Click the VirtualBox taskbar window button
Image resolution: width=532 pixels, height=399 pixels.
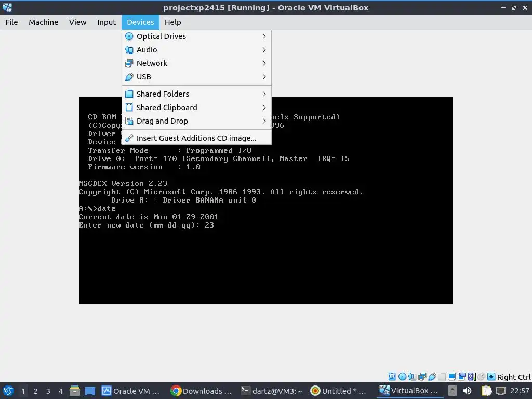click(409, 391)
